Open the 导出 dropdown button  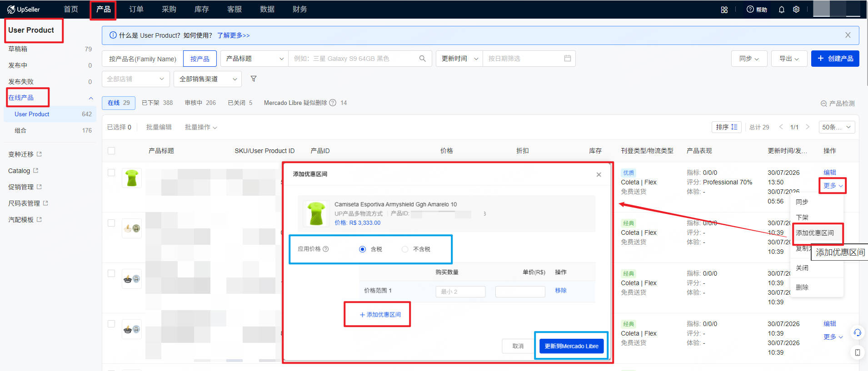(789, 59)
